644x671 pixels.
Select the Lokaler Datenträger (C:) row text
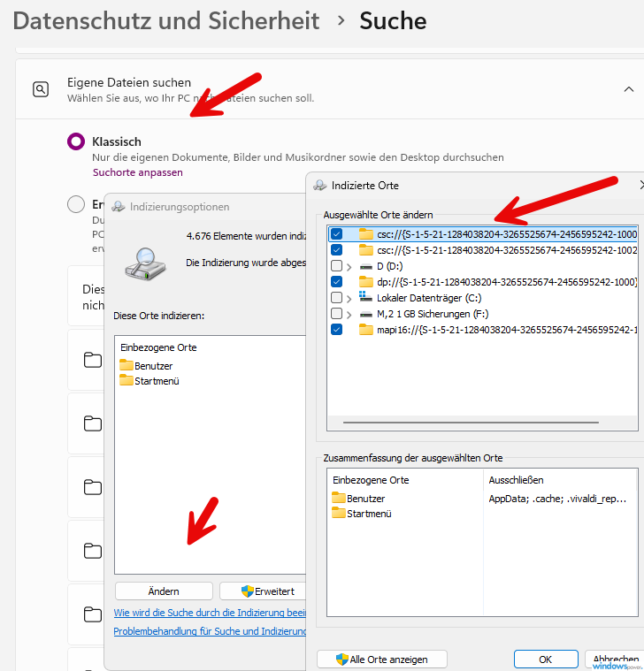pyautogui.click(x=429, y=298)
